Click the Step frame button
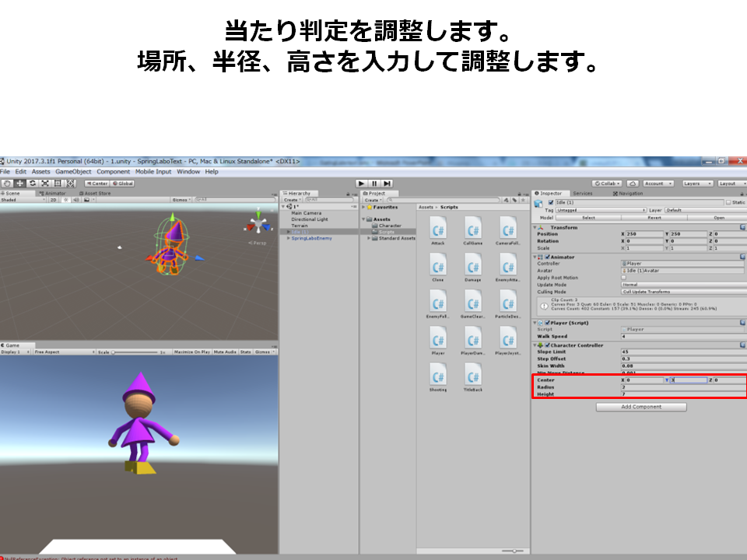The image size is (747, 560). point(388,184)
